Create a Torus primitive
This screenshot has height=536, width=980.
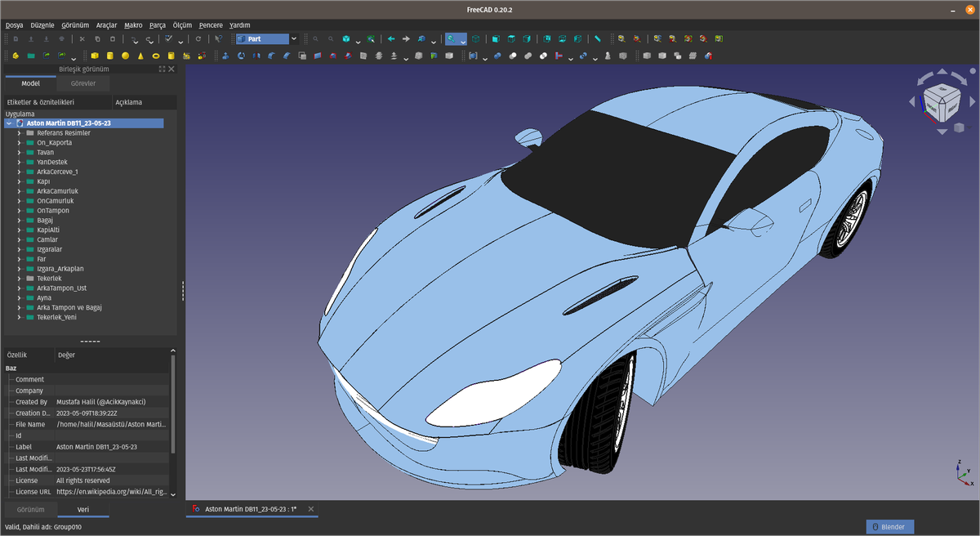click(156, 56)
